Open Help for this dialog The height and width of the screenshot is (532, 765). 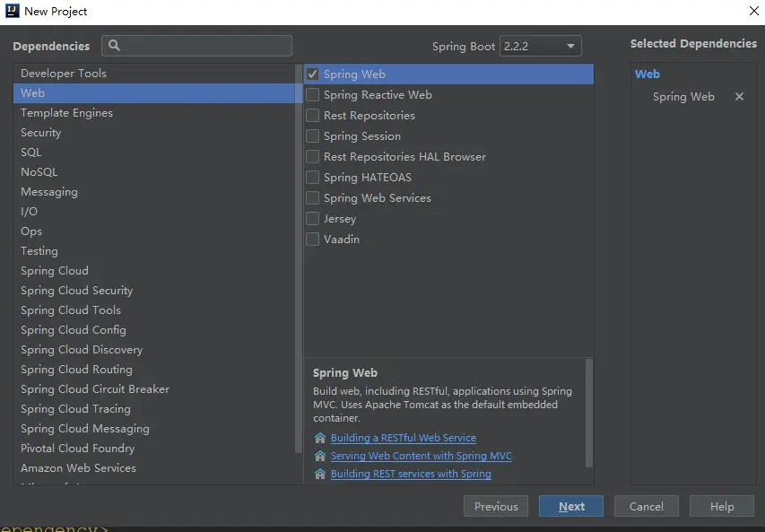click(722, 507)
